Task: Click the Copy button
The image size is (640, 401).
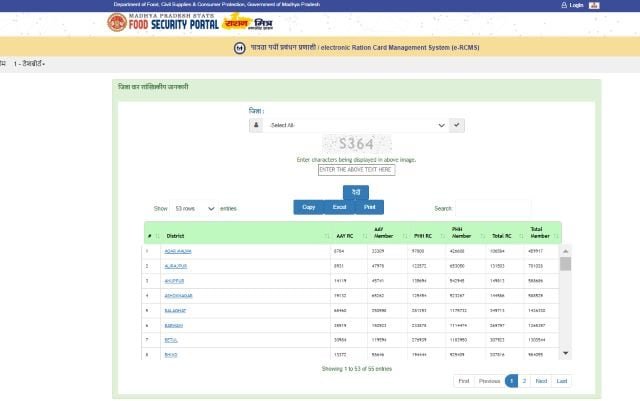Action: click(x=309, y=207)
